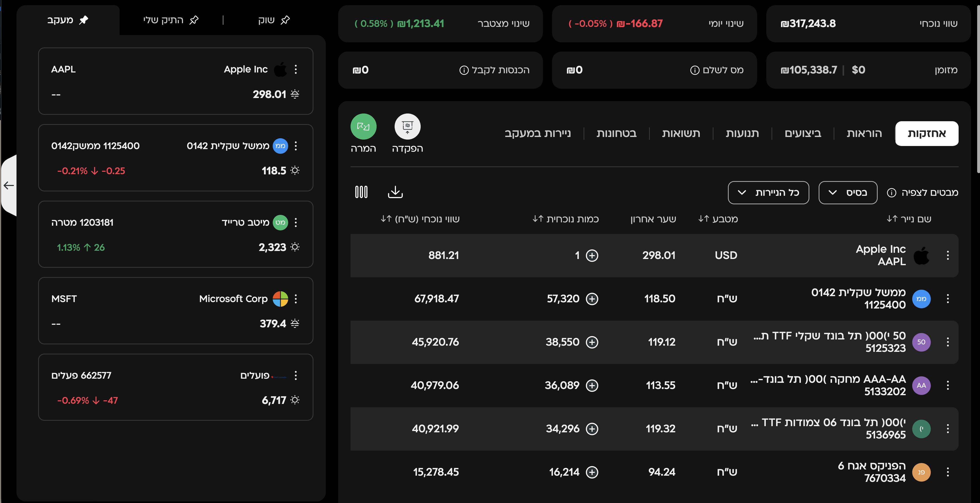980x503 pixels.
Task: Open options for הפניקס אגח 6 row
Action: point(948,472)
